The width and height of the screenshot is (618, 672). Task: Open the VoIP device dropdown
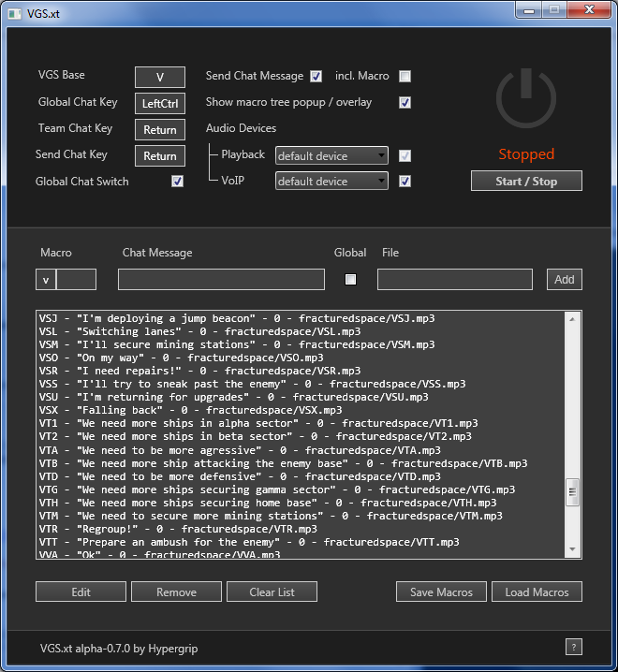pyautogui.click(x=332, y=181)
